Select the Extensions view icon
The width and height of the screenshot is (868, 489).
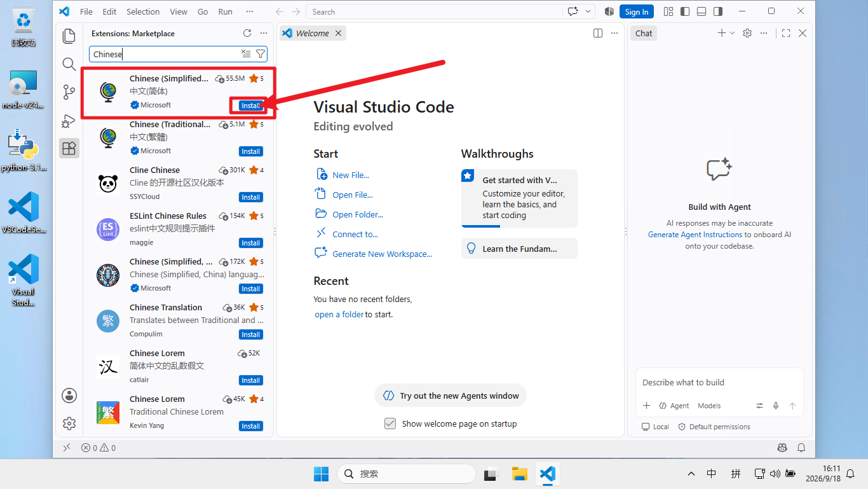[x=69, y=148]
